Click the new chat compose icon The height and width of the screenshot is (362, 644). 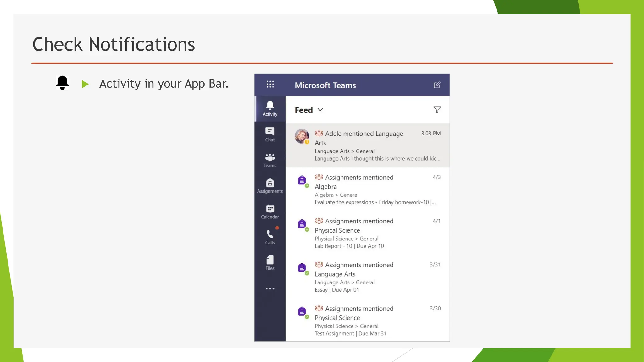pyautogui.click(x=437, y=85)
